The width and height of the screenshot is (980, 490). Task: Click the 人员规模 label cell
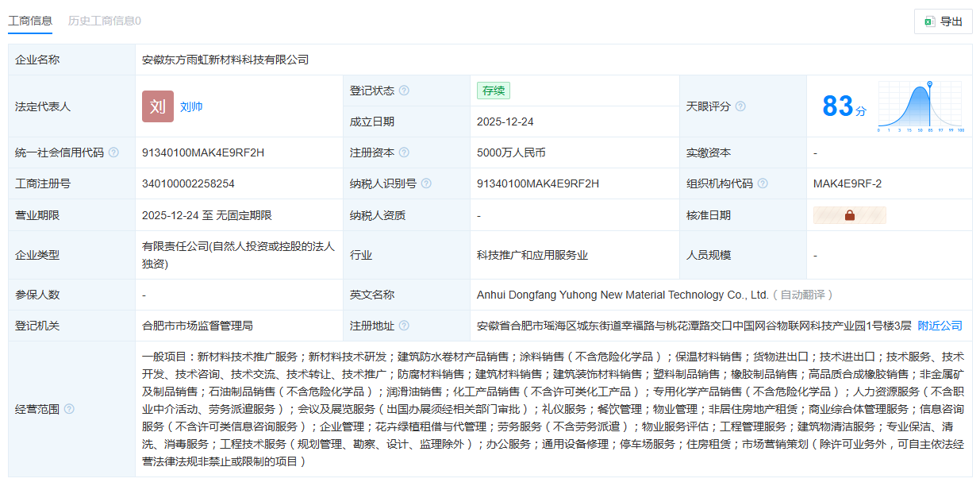tap(743, 255)
